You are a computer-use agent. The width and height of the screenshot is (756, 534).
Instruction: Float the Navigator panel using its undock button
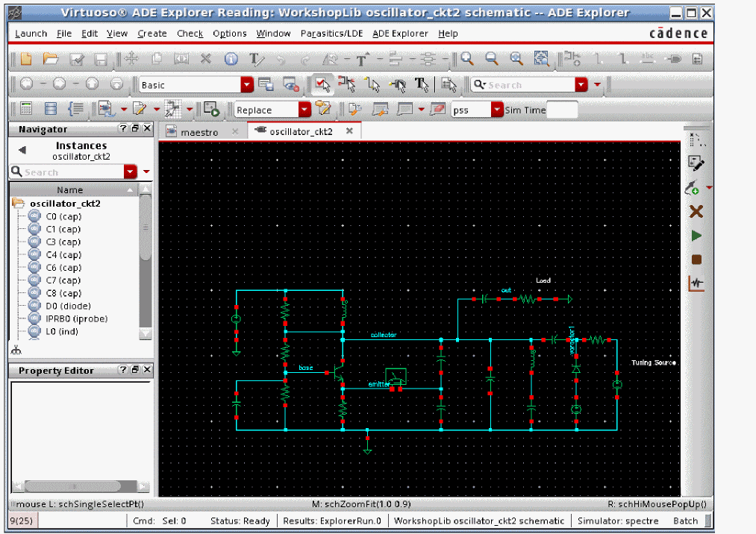[x=135, y=129]
